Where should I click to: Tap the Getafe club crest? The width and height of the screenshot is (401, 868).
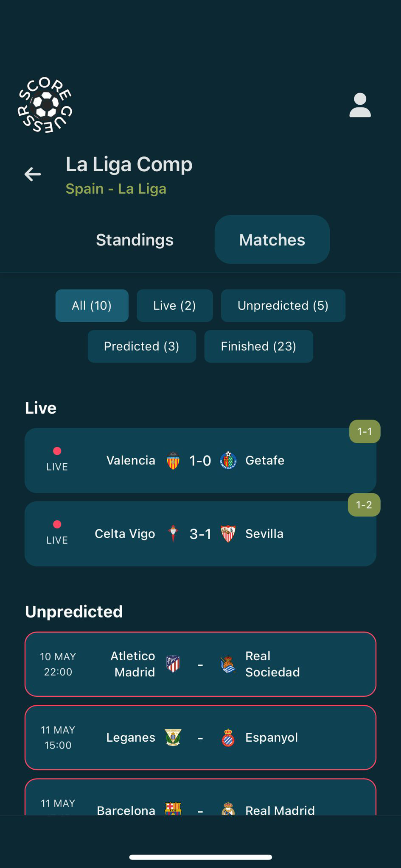(x=228, y=461)
